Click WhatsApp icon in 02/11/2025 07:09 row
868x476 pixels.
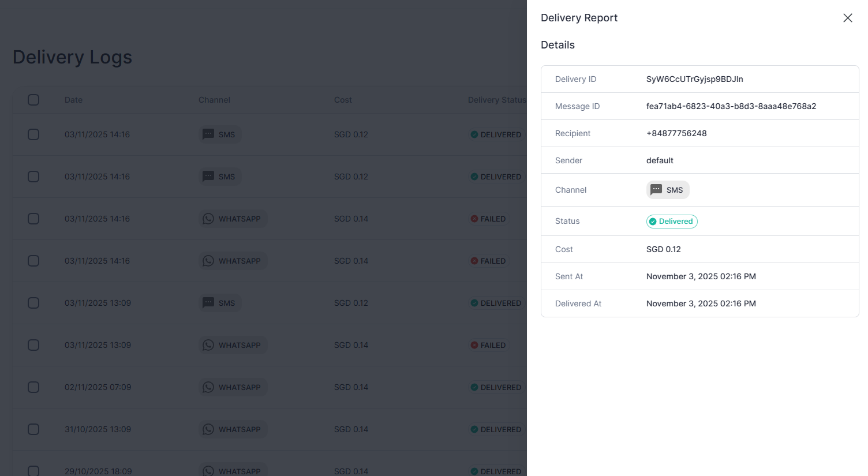[208, 387]
